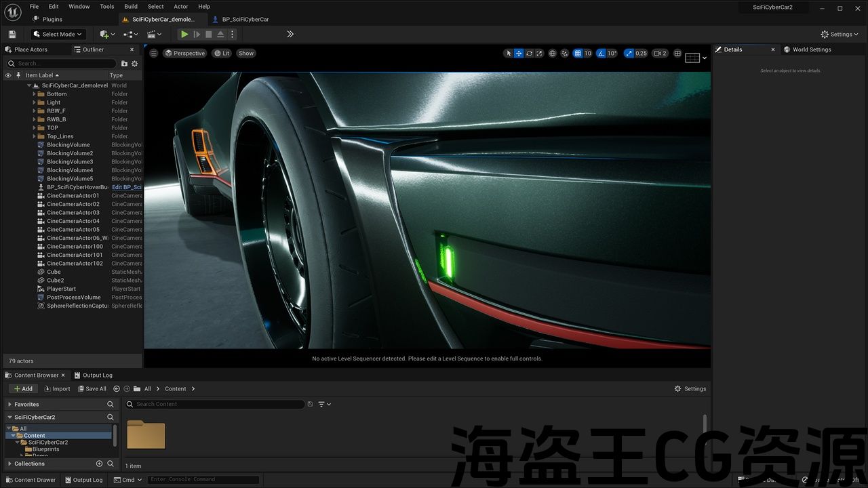Toggle grid snapping in viewport
This screenshot has width=868, height=488.
(x=578, y=54)
